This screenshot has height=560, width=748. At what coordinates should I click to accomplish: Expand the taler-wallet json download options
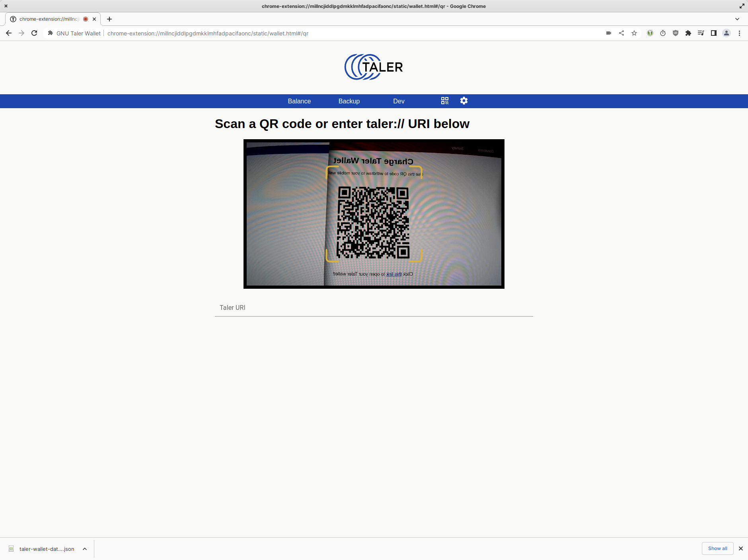85,549
